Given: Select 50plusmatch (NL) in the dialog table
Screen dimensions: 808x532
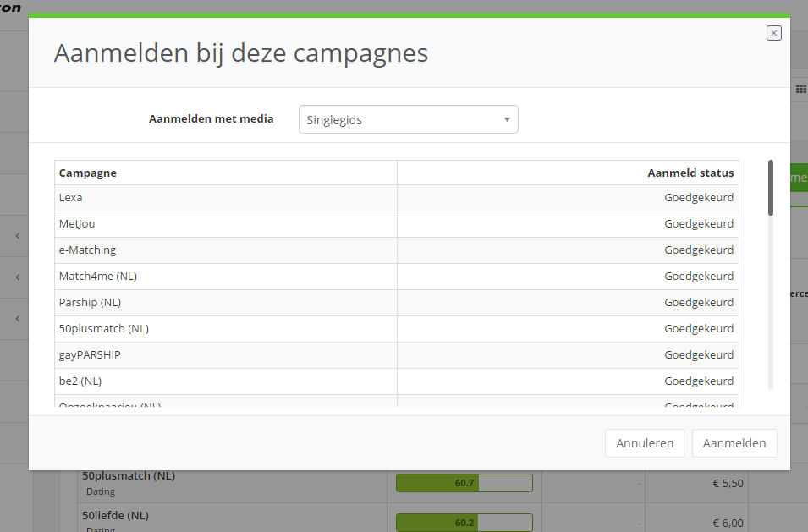Looking at the screenshot, I should (x=396, y=329).
